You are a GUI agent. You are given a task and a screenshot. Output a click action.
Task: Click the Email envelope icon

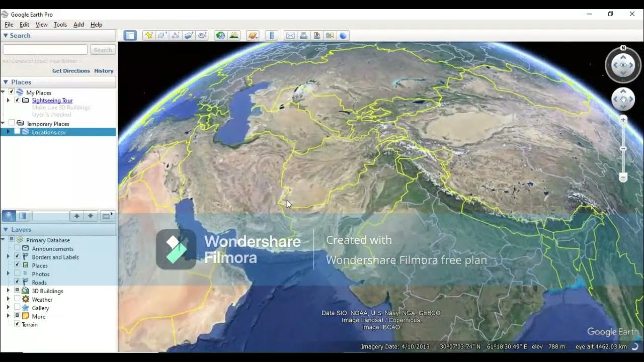point(290,35)
